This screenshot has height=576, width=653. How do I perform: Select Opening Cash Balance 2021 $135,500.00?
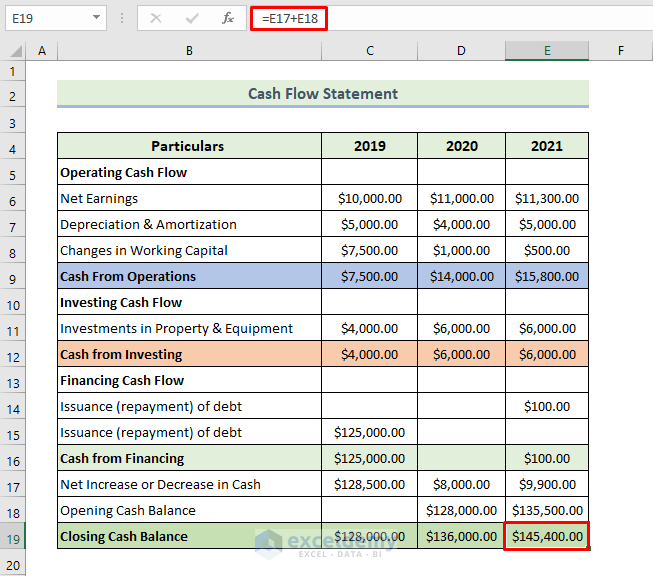(547, 510)
